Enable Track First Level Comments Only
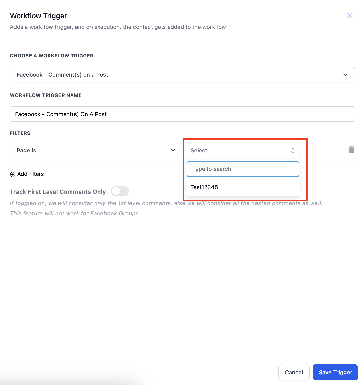This screenshot has width=363, height=385. click(120, 191)
